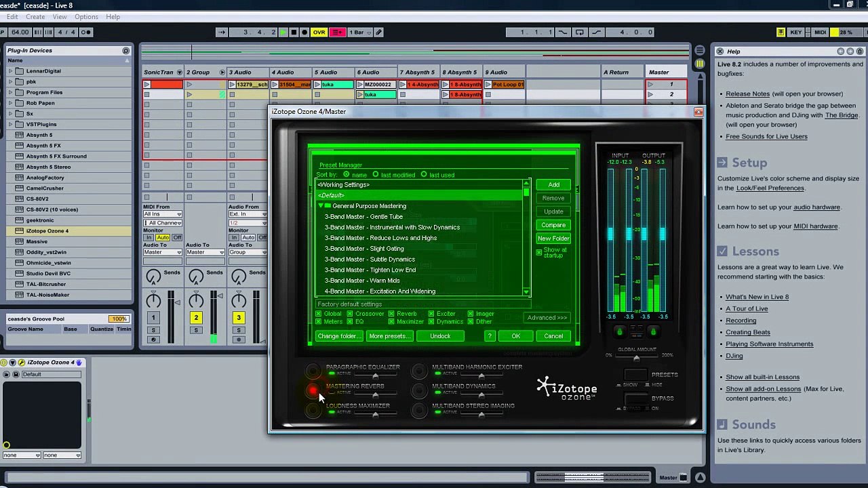The width and height of the screenshot is (868, 488).
Task: Click the Paragraphic Equalizer amount slider
Action: [x=375, y=376]
